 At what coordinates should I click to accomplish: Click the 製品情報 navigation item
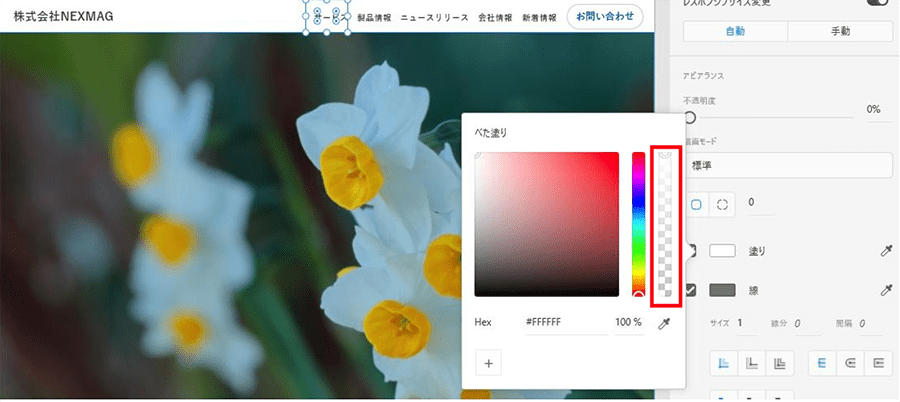point(374,18)
